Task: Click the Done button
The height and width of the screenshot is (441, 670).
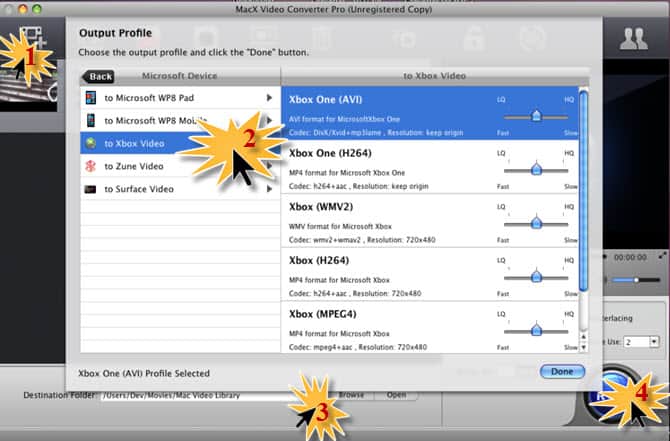Action: tap(562, 371)
